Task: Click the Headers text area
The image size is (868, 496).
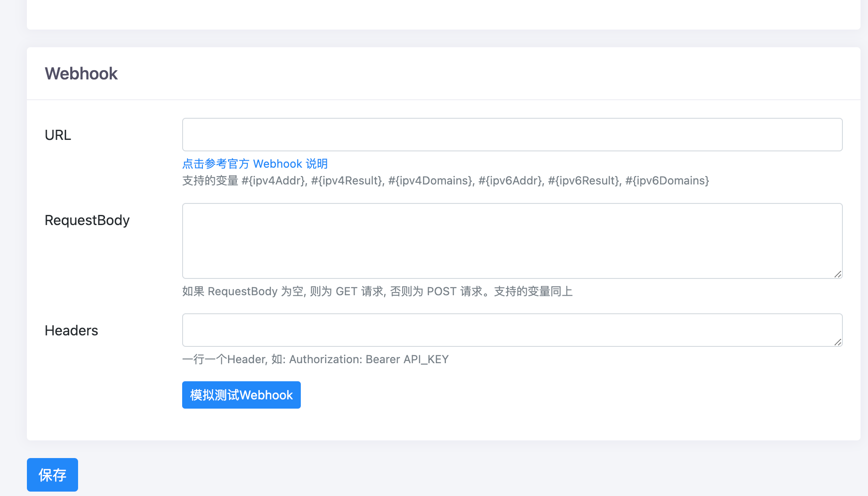Action: [512, 330]
